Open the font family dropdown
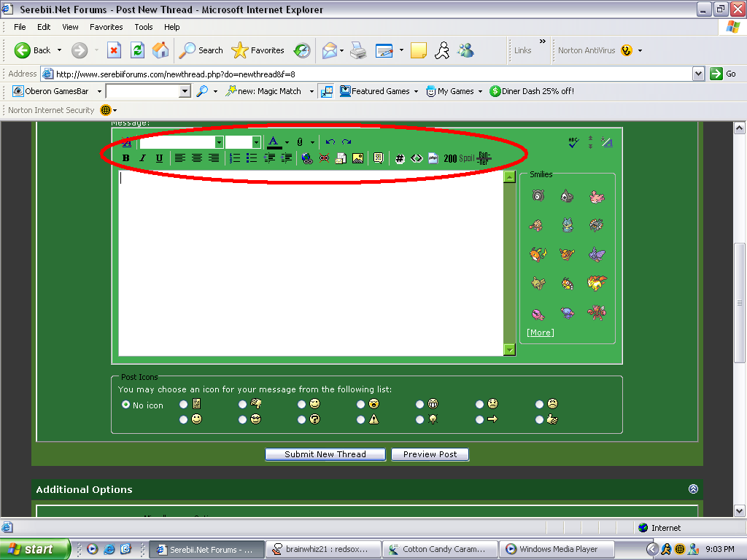The height and width of the screenshot is (560, 747). [x=219, y=142]
